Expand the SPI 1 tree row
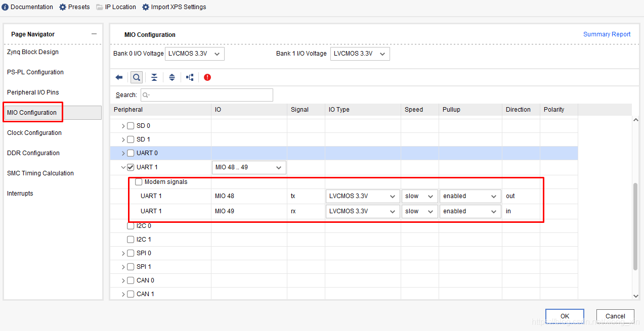The width and height of the screenshot is (644, 331). [x=123, y=267]
